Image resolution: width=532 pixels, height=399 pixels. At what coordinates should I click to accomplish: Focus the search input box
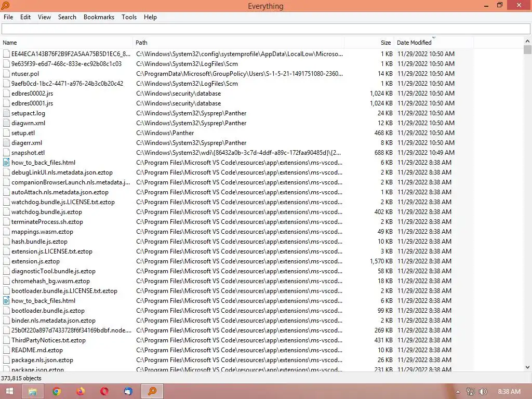[x=265, y=29]
